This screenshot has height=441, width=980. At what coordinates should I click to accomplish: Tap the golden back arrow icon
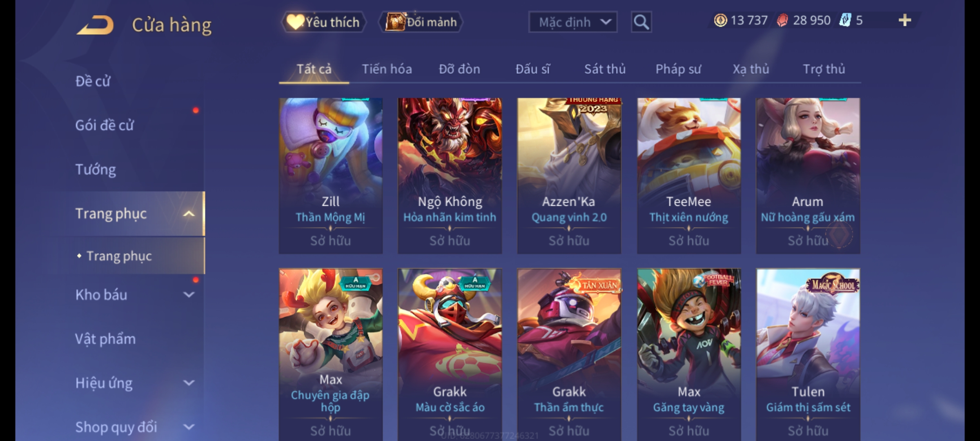(x=95, y=25)
